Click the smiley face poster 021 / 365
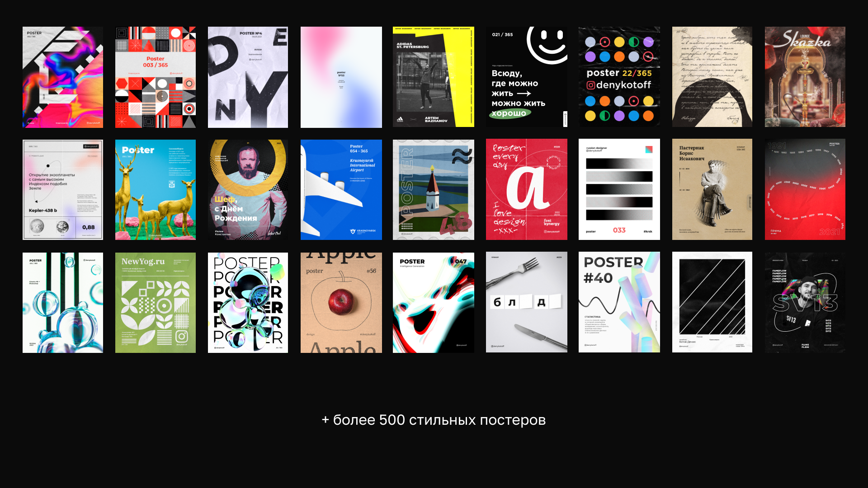Screen dimensions: 868x488 tap(526, 77)
